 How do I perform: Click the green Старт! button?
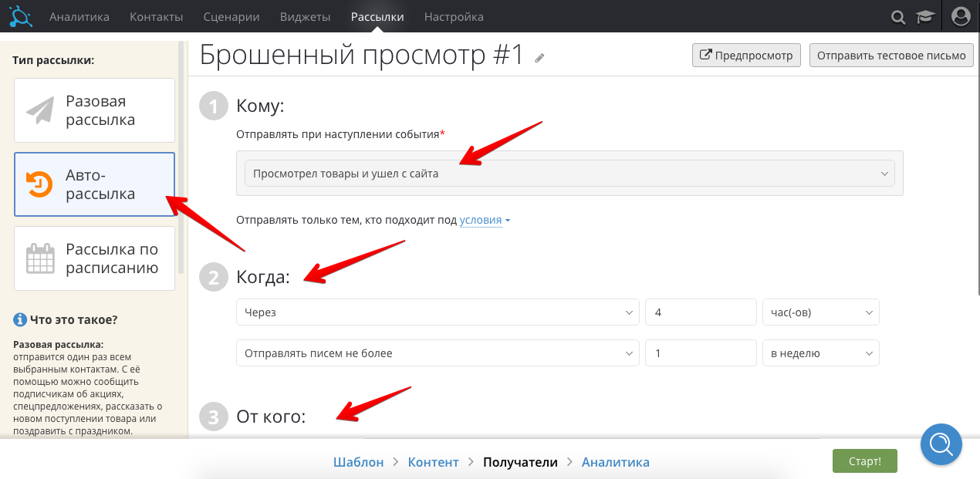(x=864, y=461)
